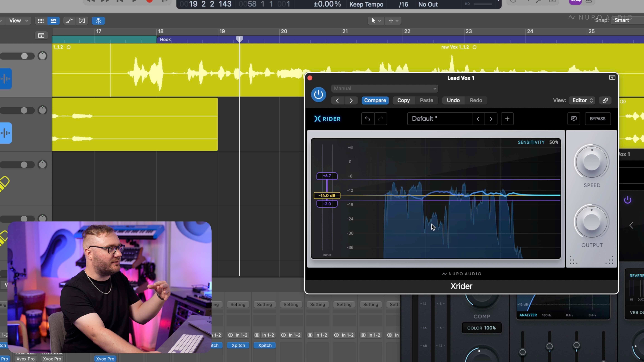Screen dimensions: 644x362
Task: Click the flex crossed-box icon
Action: (x=82, y=21)
